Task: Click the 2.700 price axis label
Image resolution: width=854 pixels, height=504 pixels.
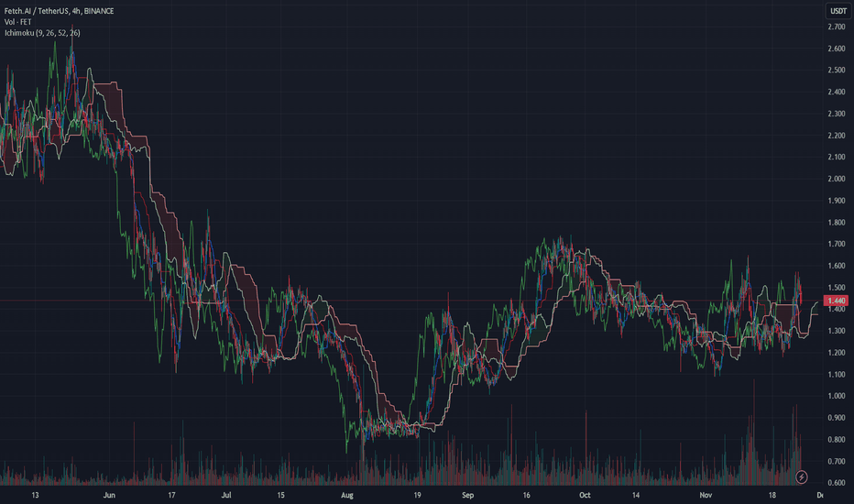Action: pyautogui.click(x=837, y=27)
